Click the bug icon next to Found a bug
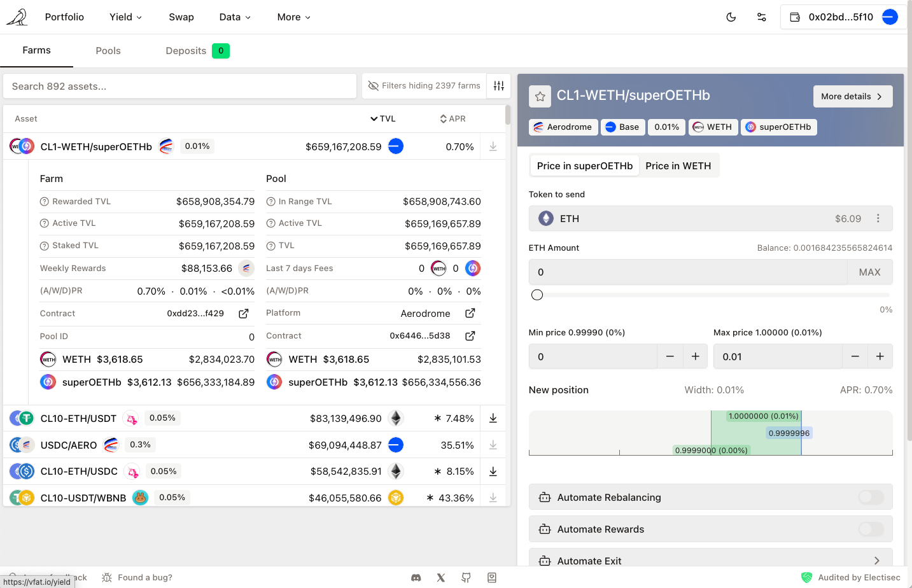Image resolution: width=912 pixels, height=588 pixels. tap(107, 578)
